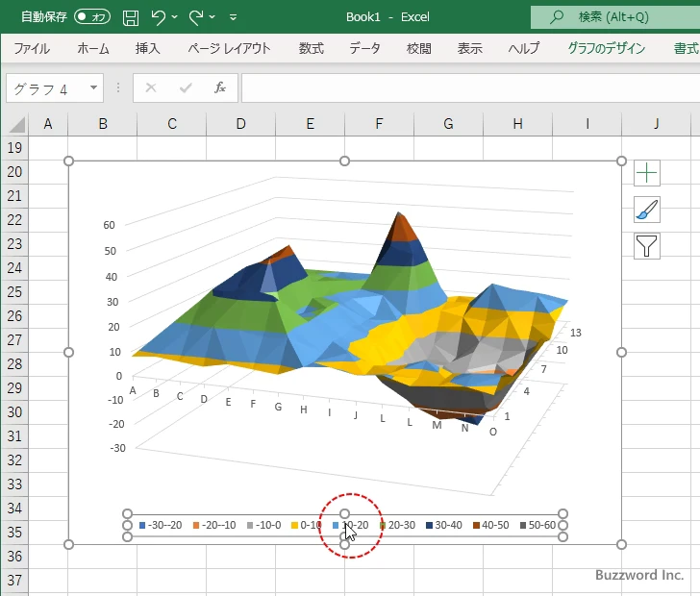
Task: Click the Enter checkmark formula bar icon
Action: click(186, 87)
